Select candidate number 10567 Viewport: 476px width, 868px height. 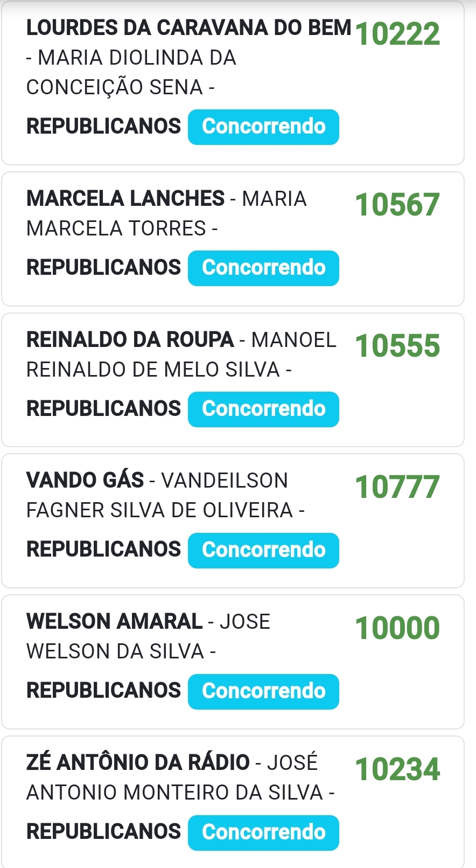click(397, 205)
